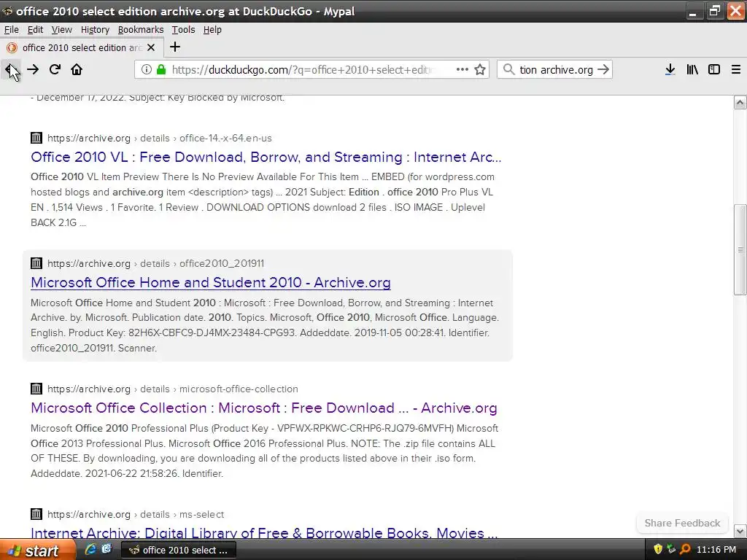Click the search box magnifier icon
747x560 pixels.
[508, 69]
